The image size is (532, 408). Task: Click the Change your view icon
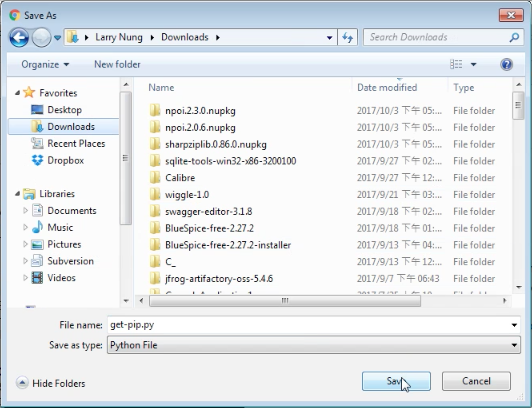[x=456, y=64]
